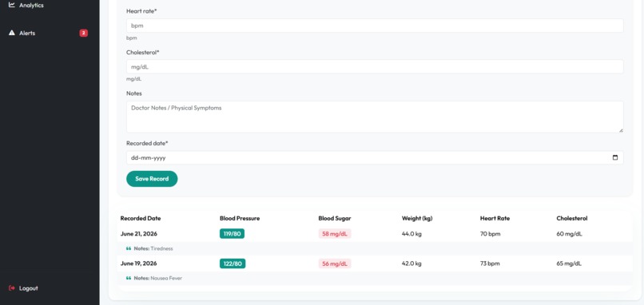Click the quote icon beside Nausea Fever note
The height and width of the screenshot is (305, 644).
point(129,278)
